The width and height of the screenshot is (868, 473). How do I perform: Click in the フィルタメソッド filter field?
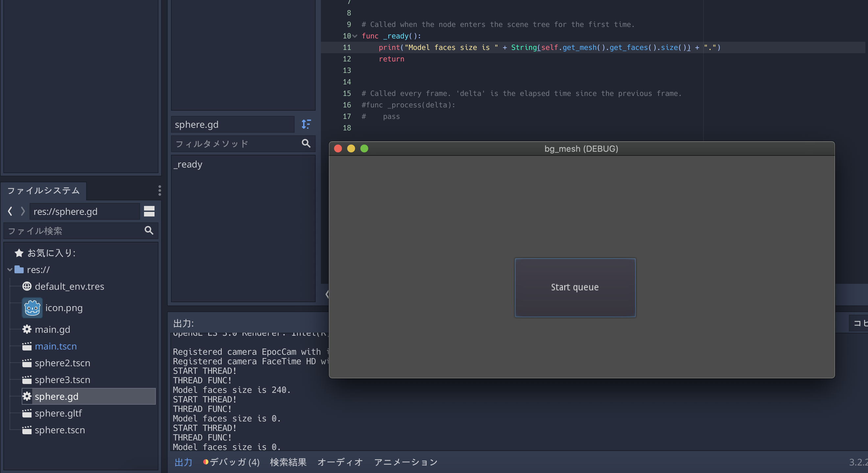(x=232, y=144)
